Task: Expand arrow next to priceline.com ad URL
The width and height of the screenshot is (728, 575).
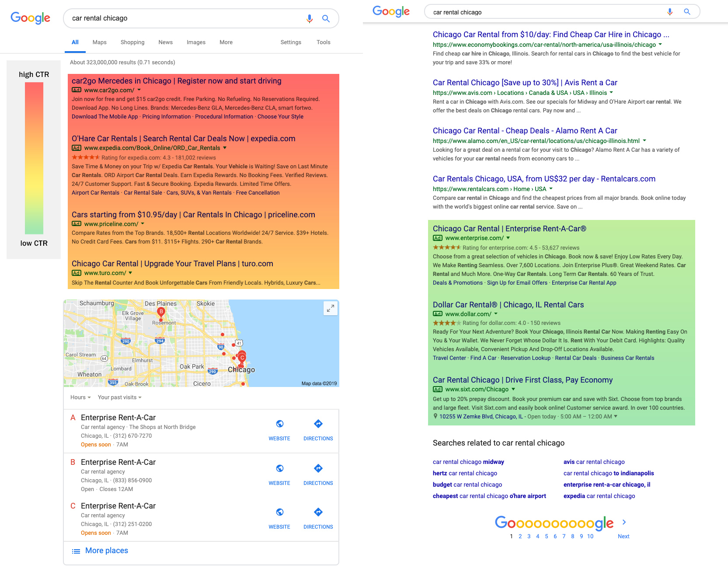Action: pyautogui.click(x=143, y=224)
